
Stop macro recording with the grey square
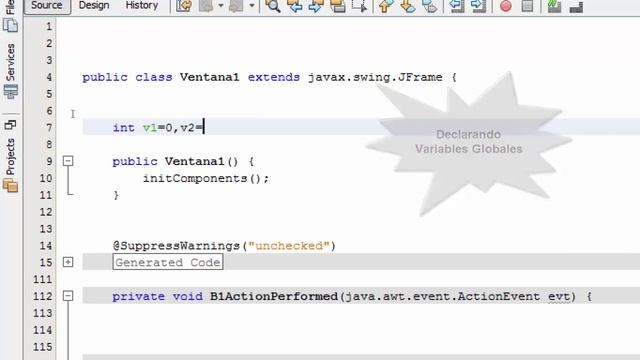coord(527,6)
